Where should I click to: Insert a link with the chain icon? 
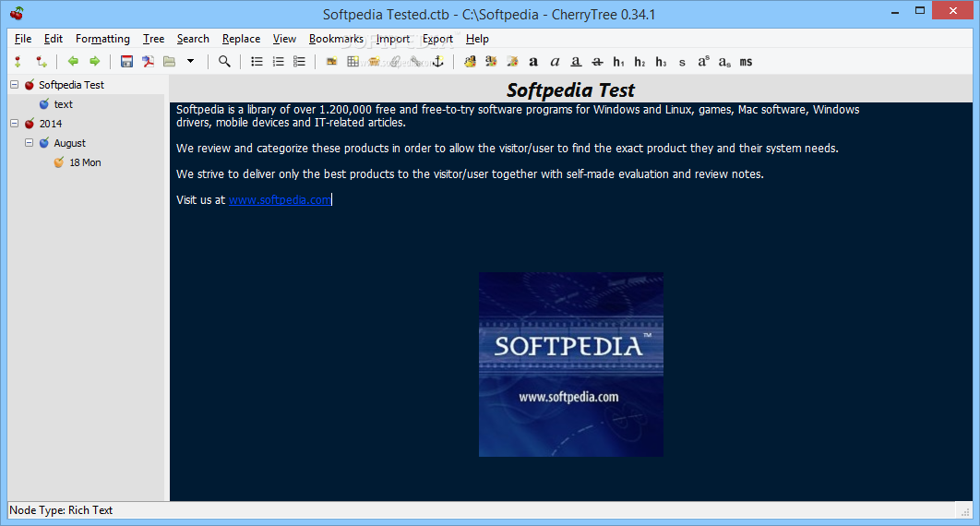(417, 61)
